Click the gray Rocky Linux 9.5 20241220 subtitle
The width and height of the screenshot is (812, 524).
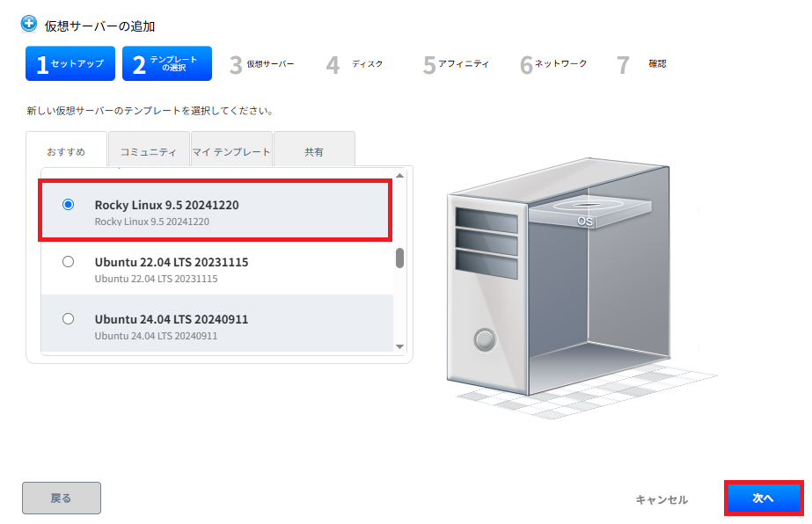point(151,222)
